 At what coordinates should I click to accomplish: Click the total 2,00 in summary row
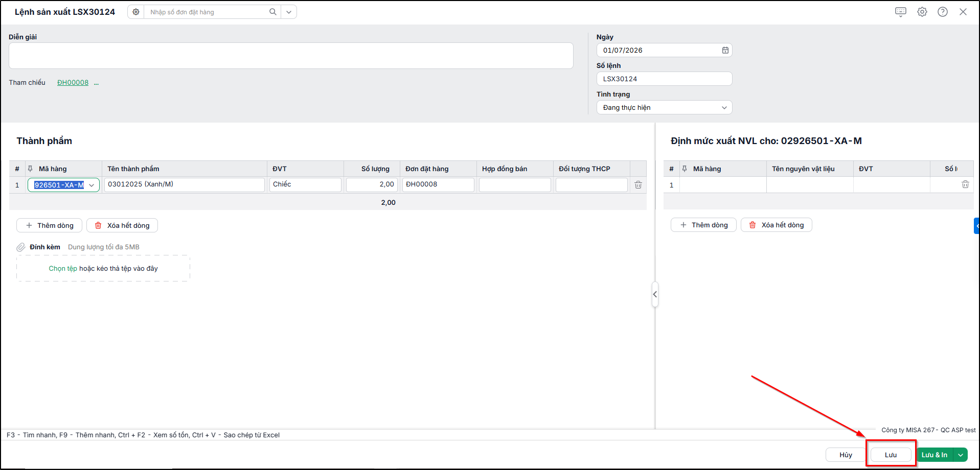[x=388, y=202]
